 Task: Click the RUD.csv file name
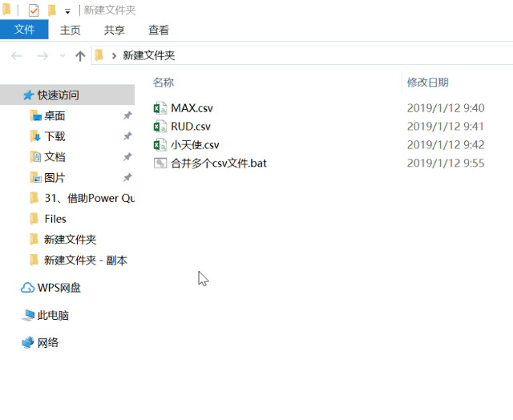[x=191, y=127]
